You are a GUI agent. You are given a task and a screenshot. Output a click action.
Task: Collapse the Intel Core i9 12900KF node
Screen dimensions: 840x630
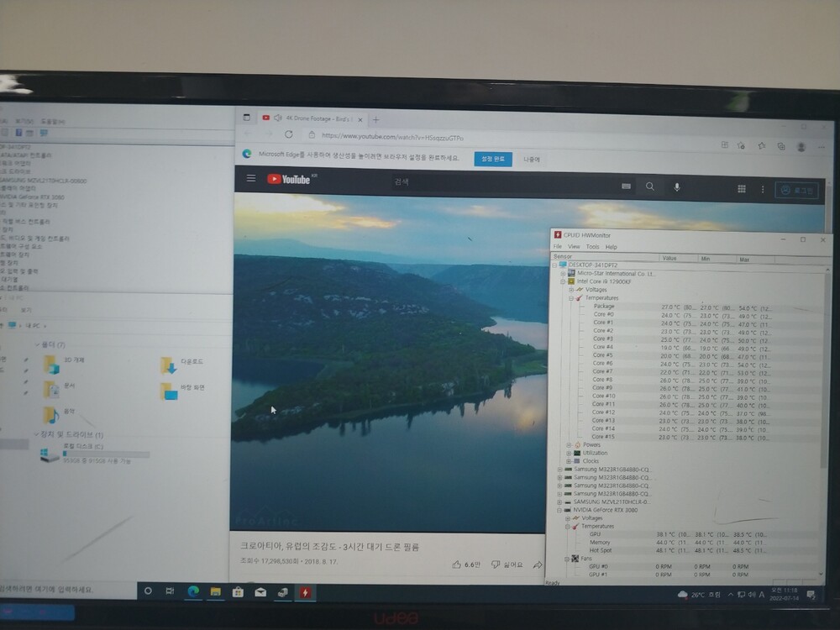coord(563,281)
